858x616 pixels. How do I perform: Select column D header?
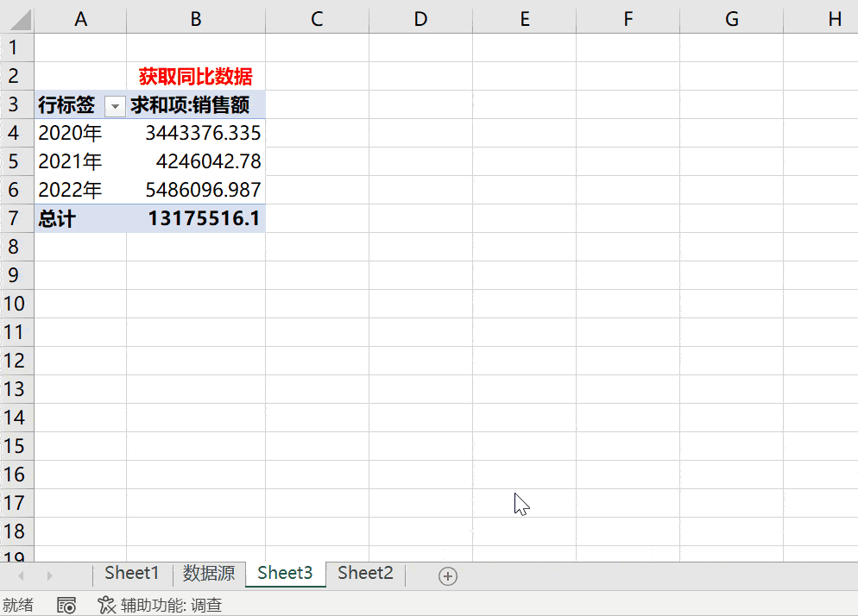420,19
